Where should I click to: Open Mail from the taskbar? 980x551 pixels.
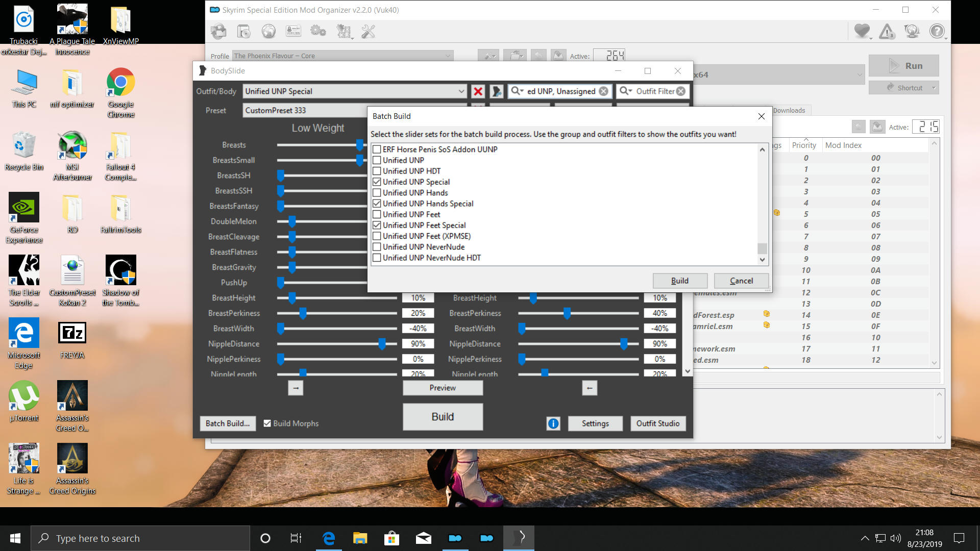(x=423, y=538)
